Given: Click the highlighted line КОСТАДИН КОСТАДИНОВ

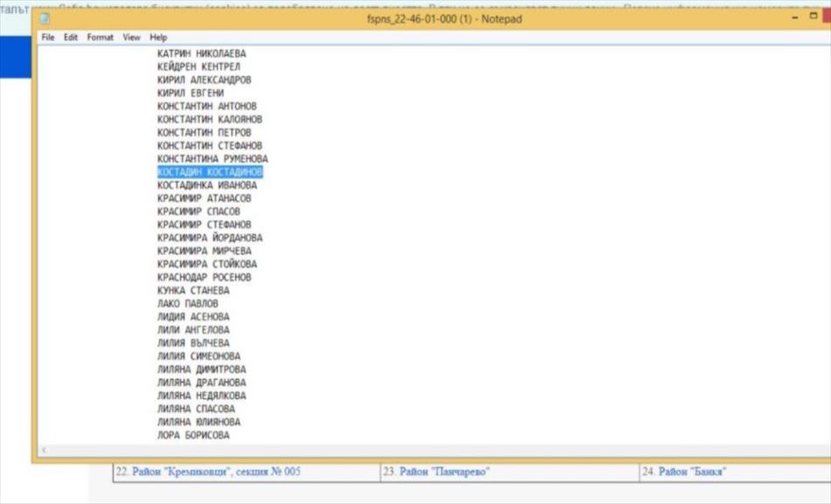Looking at the screenshot, I should pyautogui.click(x=210, y=172).
